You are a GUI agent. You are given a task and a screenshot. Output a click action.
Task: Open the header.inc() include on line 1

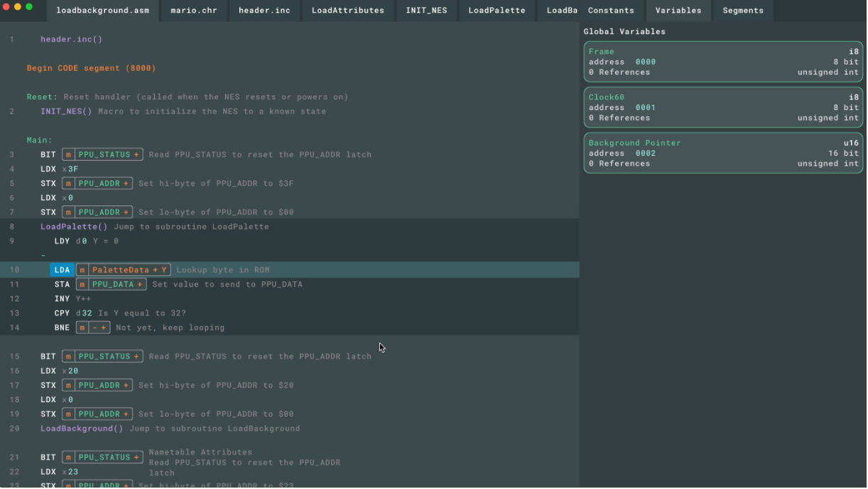[71, 40]
